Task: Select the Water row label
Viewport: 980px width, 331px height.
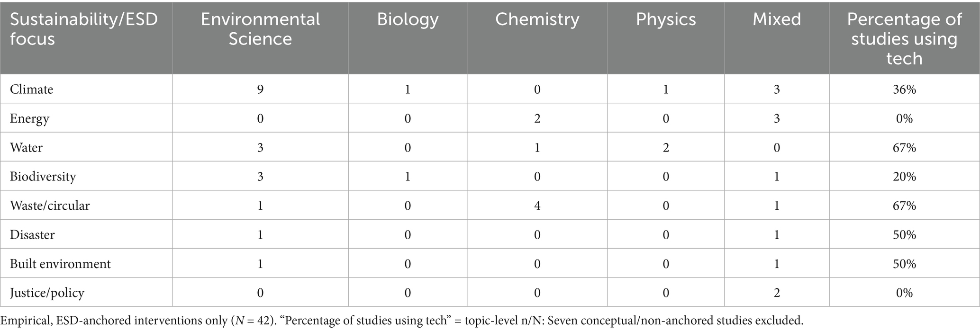Action: (x=26, y=147)
